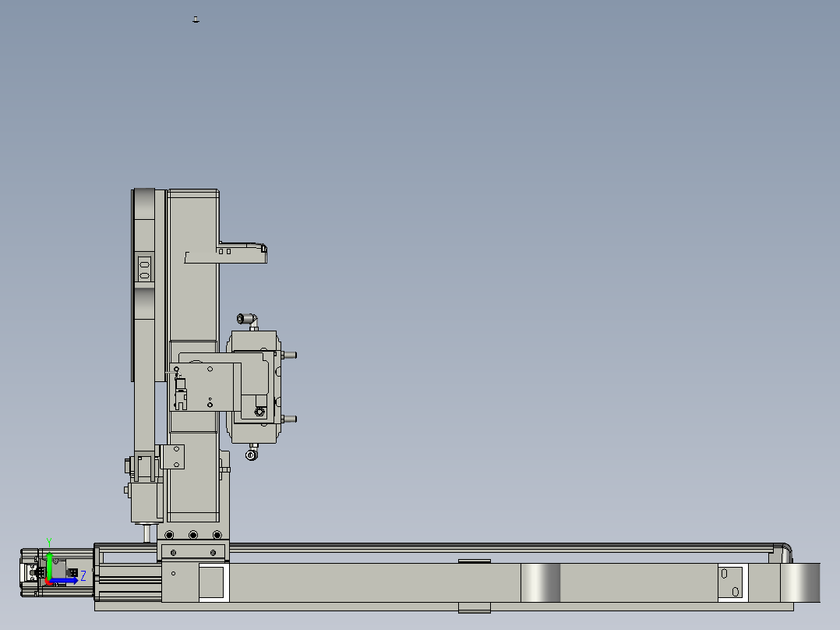The width and height of the screenshot is (840, 630).
Task: Click the green Y axis arrow of the triad
Action: tap(49, 565)
